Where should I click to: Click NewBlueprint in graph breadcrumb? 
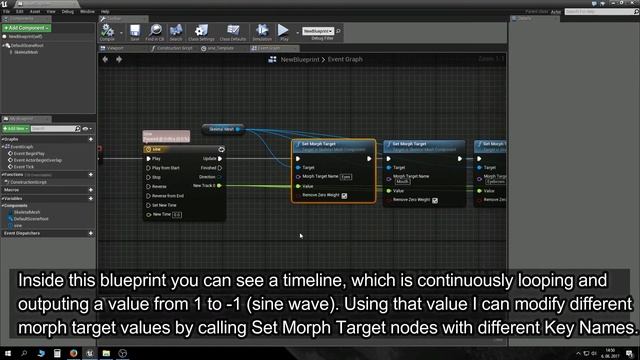click(300, 60)
